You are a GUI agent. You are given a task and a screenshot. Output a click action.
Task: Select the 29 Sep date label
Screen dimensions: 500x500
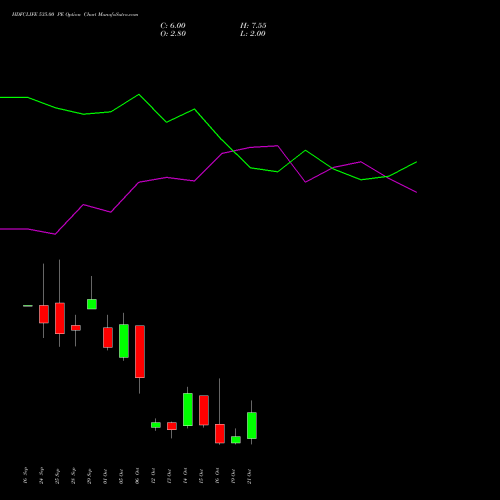89,476
